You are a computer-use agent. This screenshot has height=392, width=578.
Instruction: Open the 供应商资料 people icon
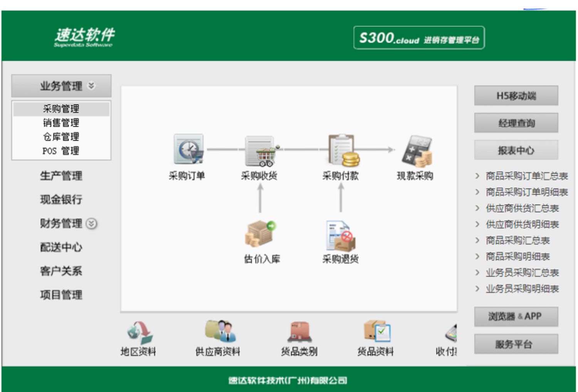click(x=220, y=331)
